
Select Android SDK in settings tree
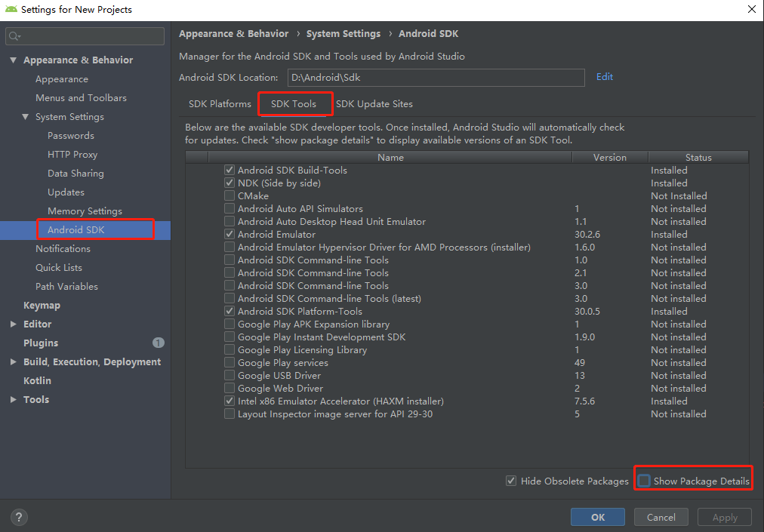pos(76,230)
